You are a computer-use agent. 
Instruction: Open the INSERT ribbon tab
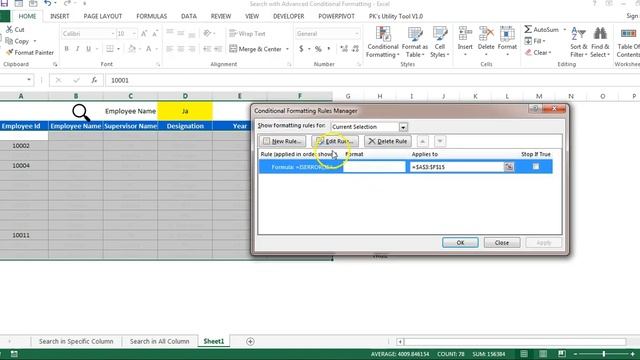click(x=60, y=16)
